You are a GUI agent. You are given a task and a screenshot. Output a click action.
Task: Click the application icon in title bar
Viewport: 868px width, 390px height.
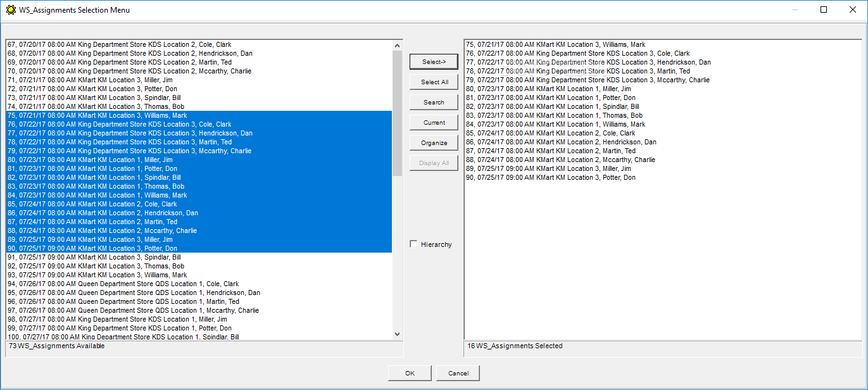(x=11, y=9)
